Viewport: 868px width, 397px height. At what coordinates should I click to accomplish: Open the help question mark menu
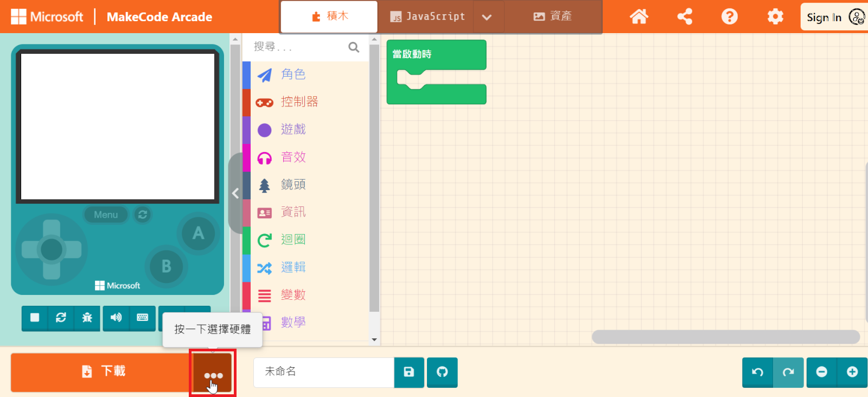730,17
